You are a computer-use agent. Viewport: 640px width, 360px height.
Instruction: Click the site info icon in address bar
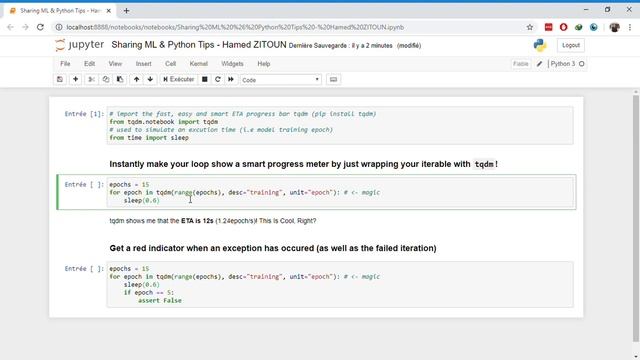(59, 27)
